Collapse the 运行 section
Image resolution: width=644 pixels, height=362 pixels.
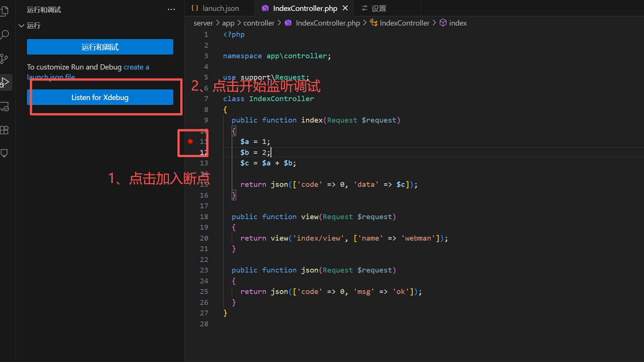pos(21,26)
